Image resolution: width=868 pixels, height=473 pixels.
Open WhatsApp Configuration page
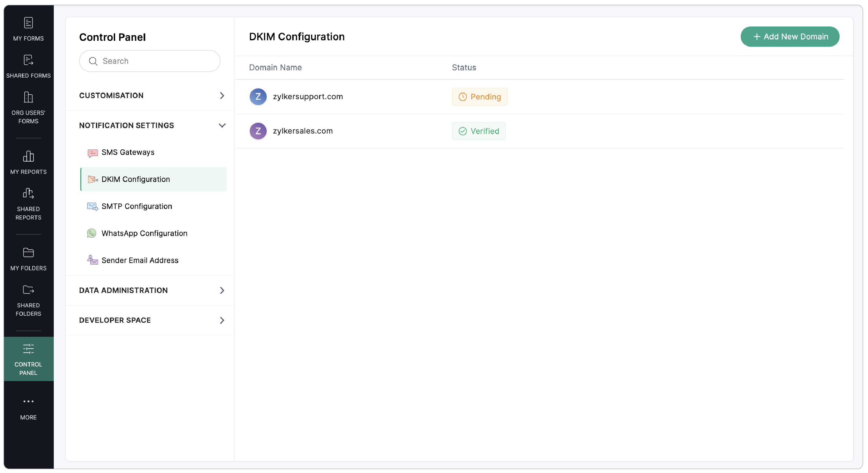[144, 233]
